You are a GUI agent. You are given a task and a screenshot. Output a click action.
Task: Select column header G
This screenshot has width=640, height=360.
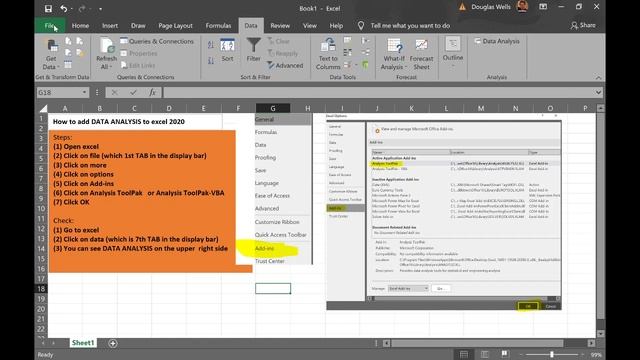point(273,108)
